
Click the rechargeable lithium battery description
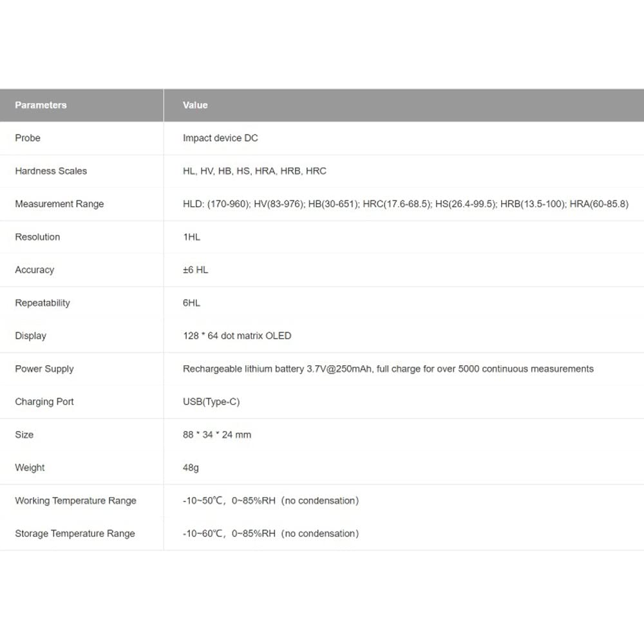(388, 369)
